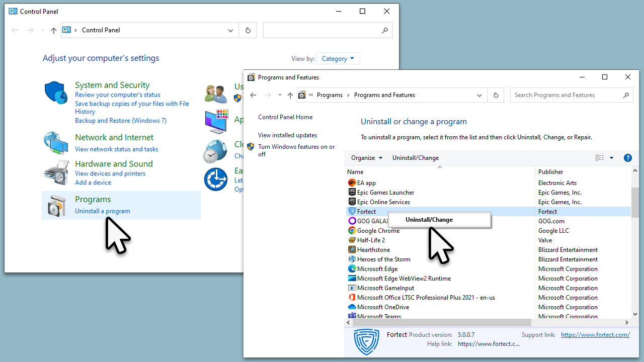Open Uninstall a program link
644x362 pixels.
pyautogui.click(x=103, y=211)
